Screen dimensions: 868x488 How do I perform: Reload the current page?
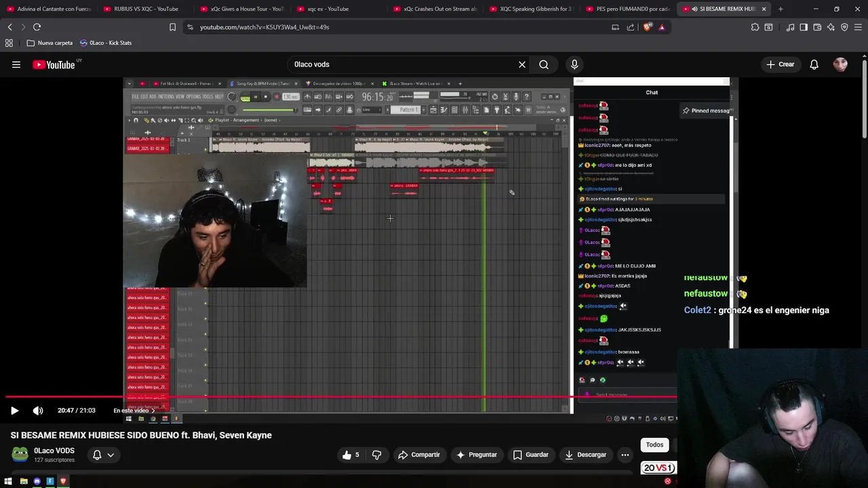(37, 27)
